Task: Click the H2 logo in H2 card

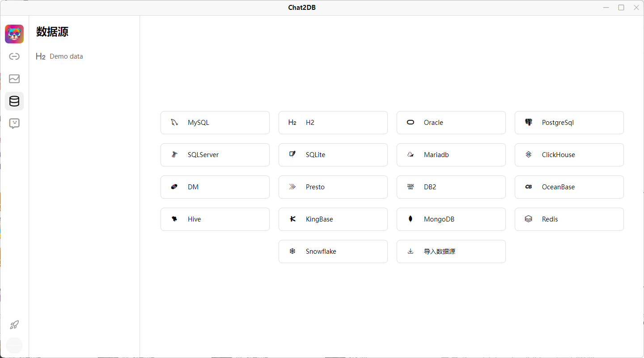Action: pyautogui.click(x=292, y=123)
